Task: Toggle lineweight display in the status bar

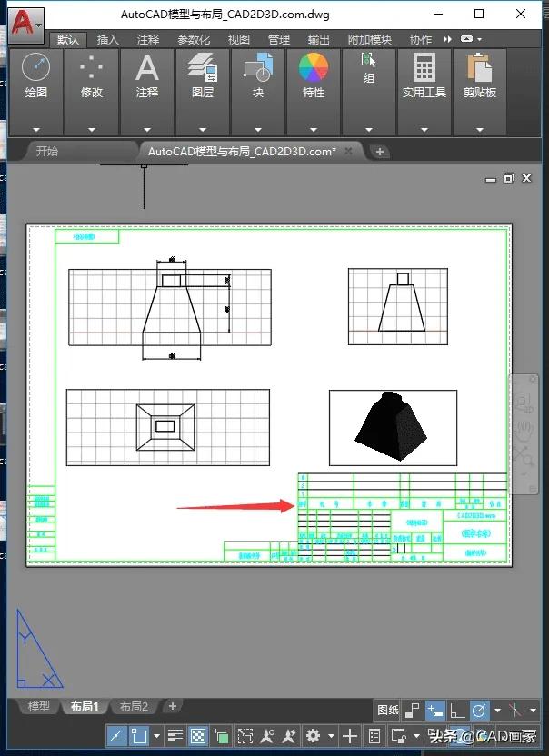Action: click(175, 736)
